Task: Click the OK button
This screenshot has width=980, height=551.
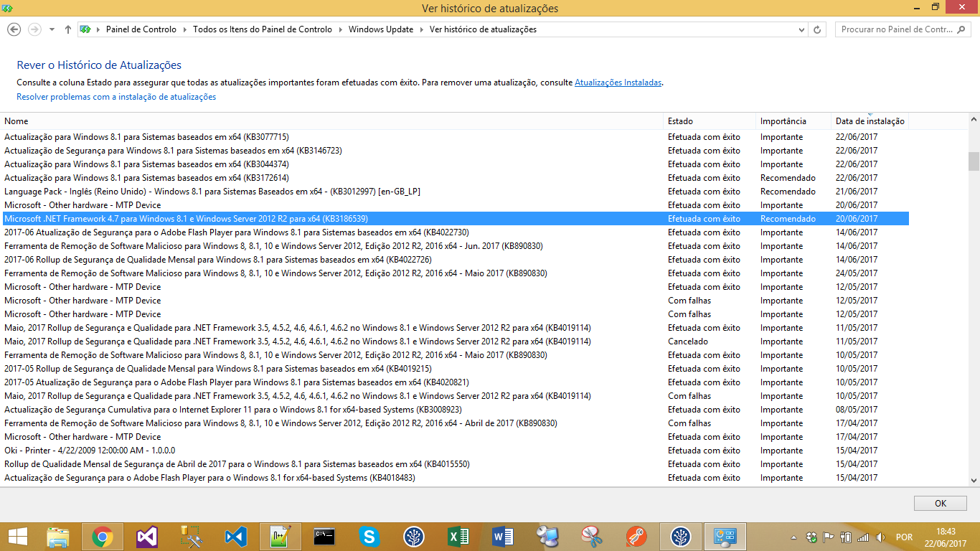Action: pos(941,503)
